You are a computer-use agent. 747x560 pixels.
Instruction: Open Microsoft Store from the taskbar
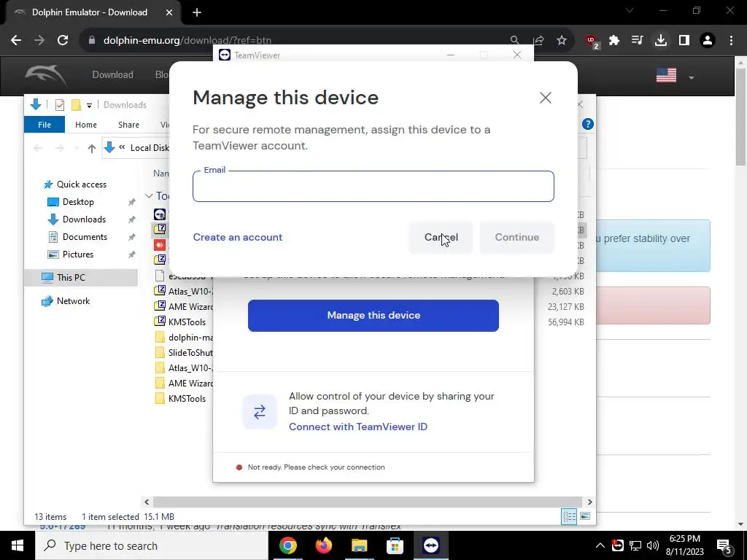click(x=395, y=545)
